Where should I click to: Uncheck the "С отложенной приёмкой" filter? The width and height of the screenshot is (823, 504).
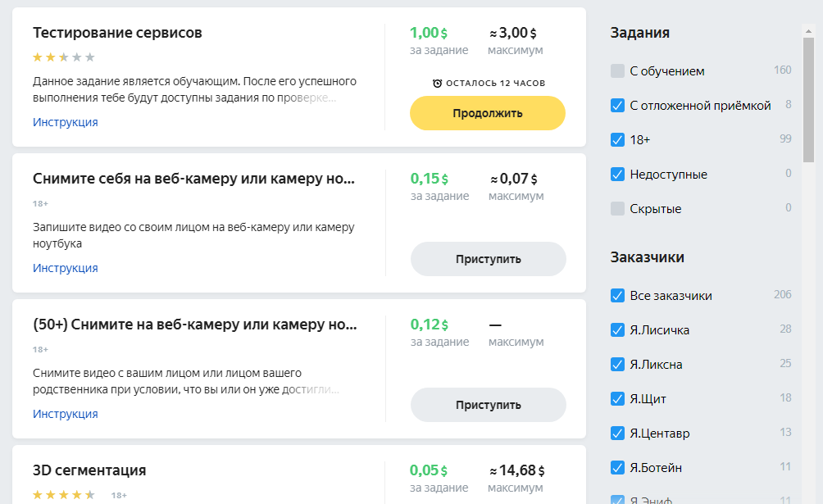[618, 106]
